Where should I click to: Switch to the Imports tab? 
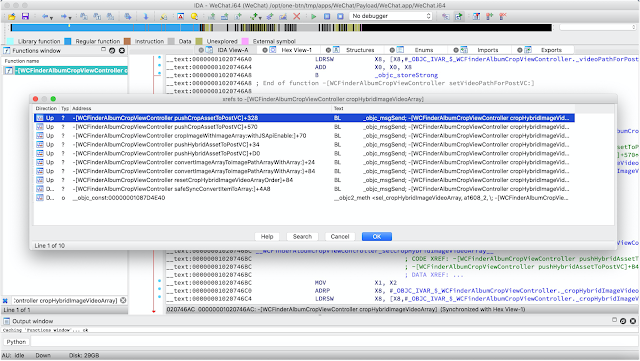point(488,50)
